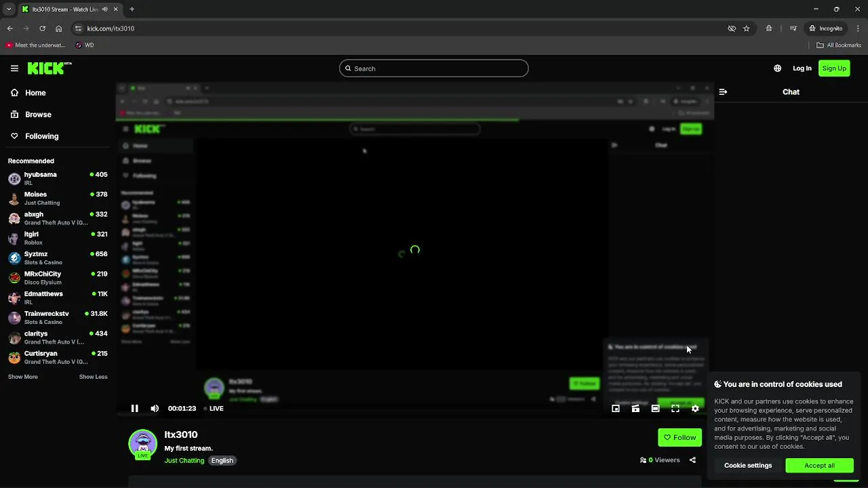
Task: Open itgirl recommended channel
Action: 58,238
